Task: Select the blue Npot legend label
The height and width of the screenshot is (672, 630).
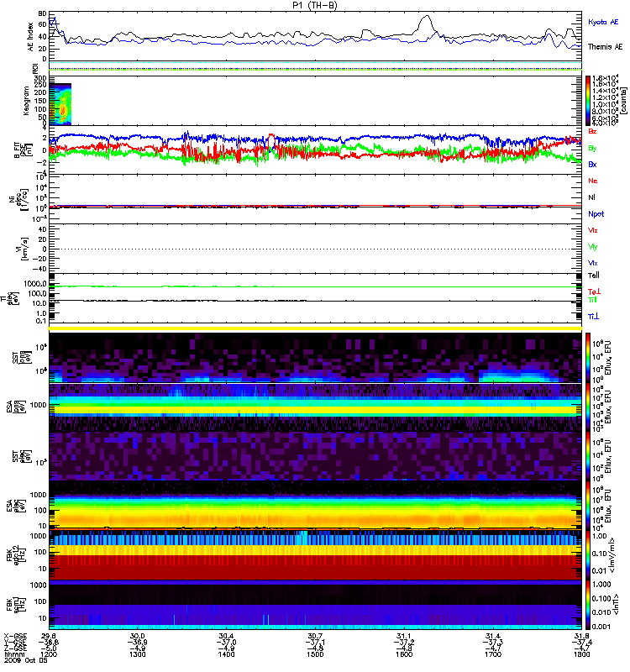Action: pyautogui.click(x=596, y=214)
